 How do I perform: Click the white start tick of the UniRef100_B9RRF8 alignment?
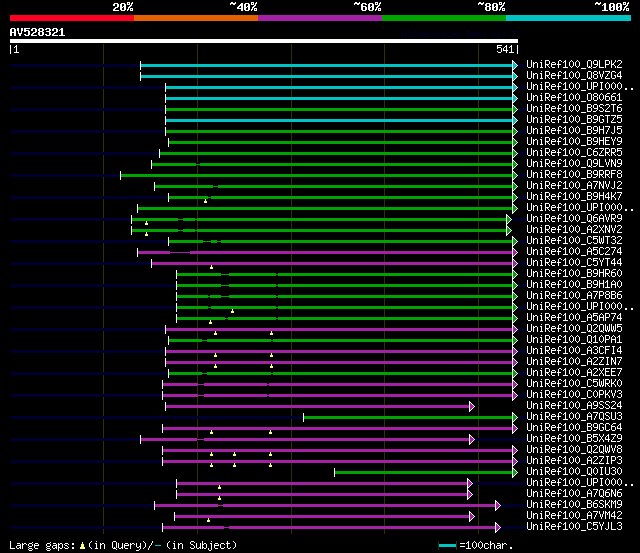point(120,175)
